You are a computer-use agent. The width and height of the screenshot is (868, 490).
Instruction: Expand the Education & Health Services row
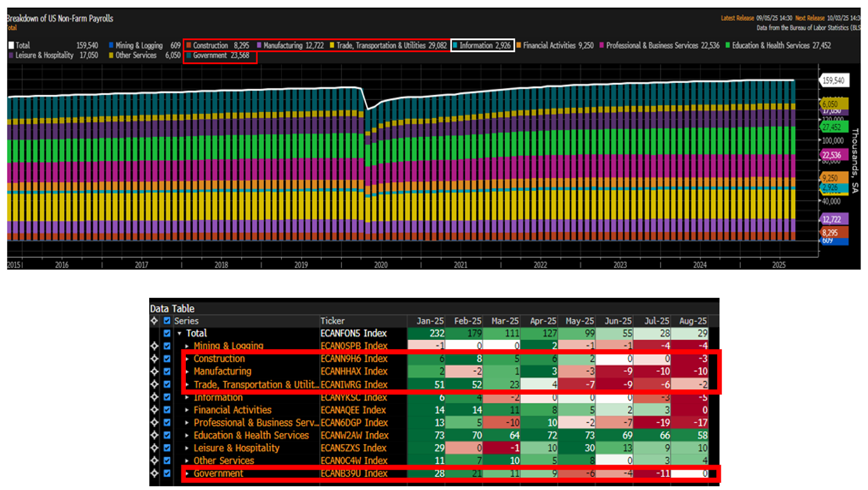pyautogui.click(x=187, y=435)
